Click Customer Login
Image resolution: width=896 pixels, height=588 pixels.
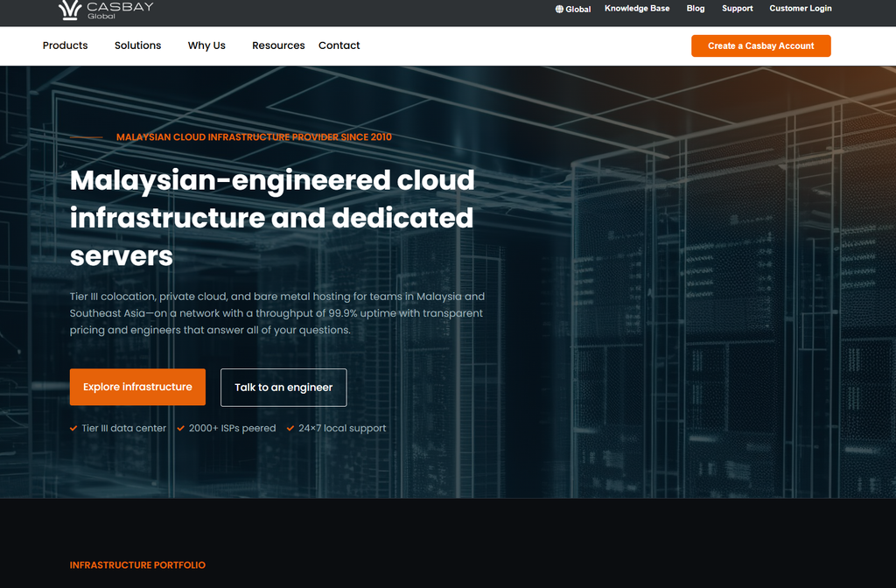pyautogui.click(x=800, y=9)
